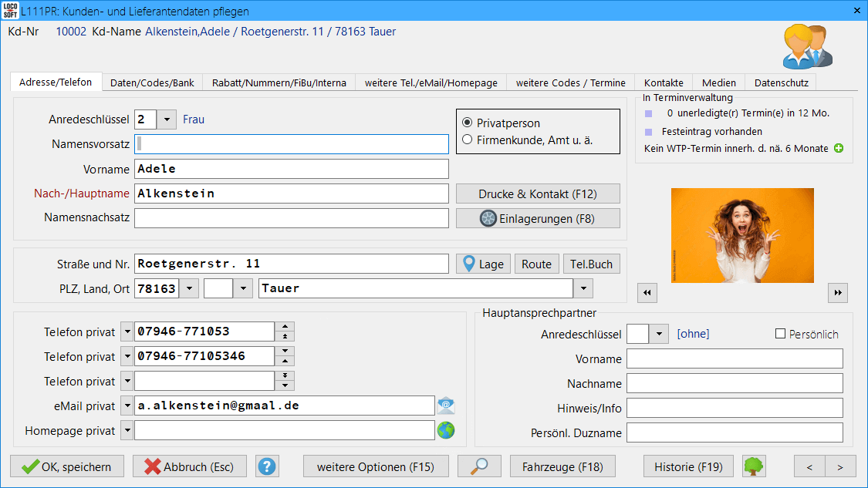Open the eMail privat type dropdown

pyautogui.click(x=127, y=406)
